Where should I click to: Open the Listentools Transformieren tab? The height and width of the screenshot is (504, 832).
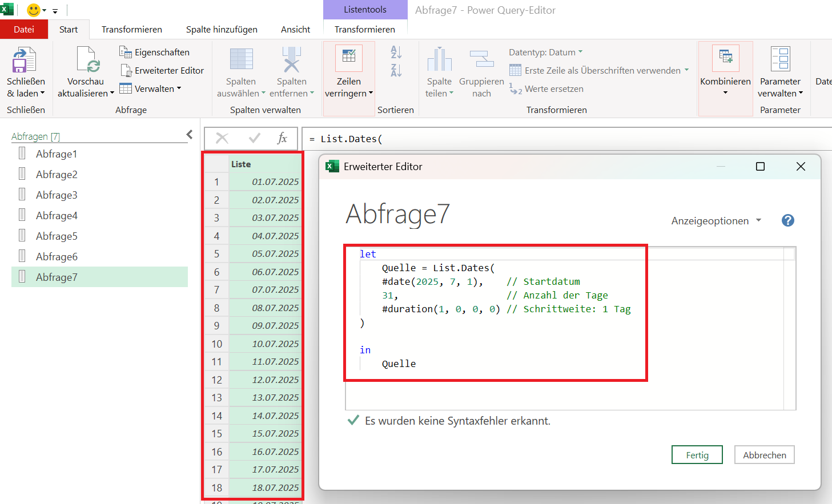[x=365, y=29]
